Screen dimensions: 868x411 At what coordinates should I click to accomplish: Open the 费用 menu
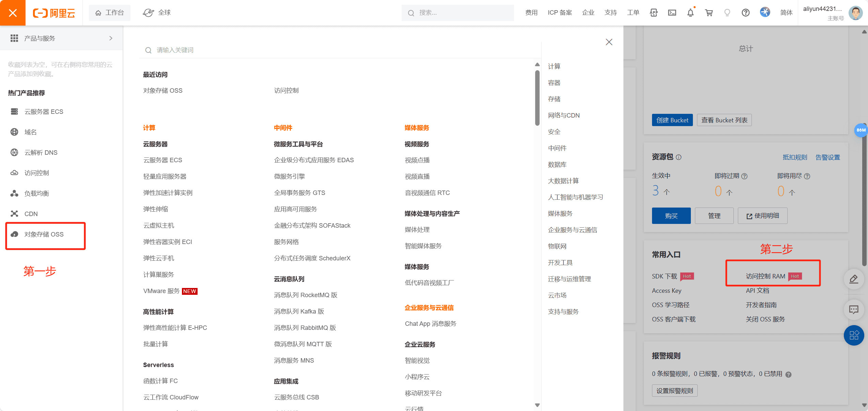click(x=531, y=13)
